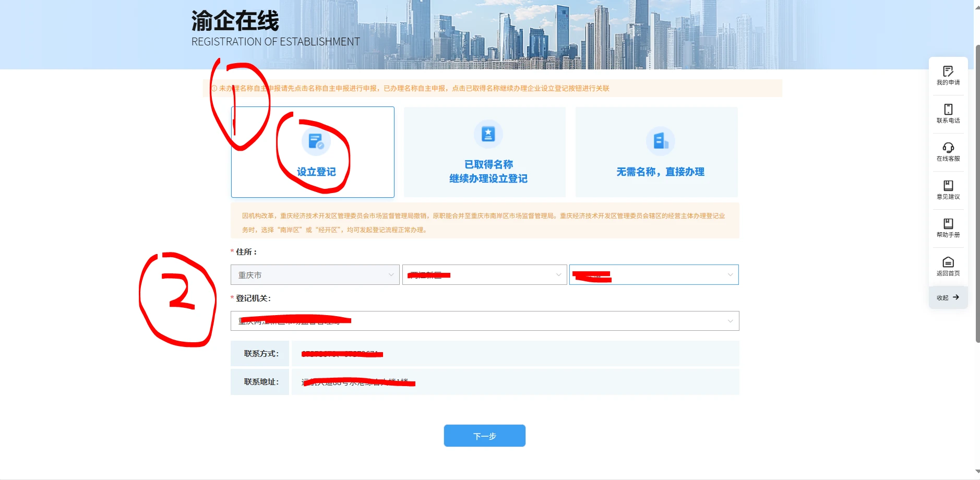The height and width of the screenshot is (480, 980).
Task: Click the 已取得名称 star badge icon
Action: tap(488, 134)
